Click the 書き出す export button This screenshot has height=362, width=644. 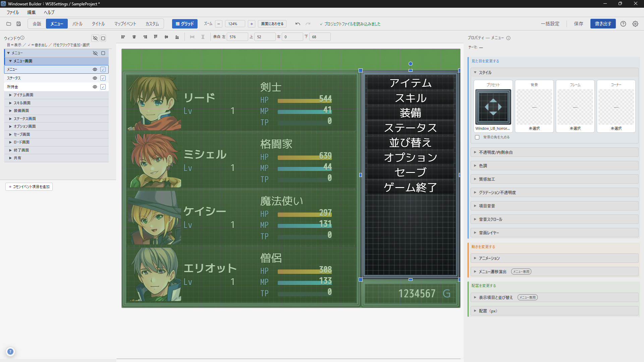pyautogui.click(x=603, y=24)
